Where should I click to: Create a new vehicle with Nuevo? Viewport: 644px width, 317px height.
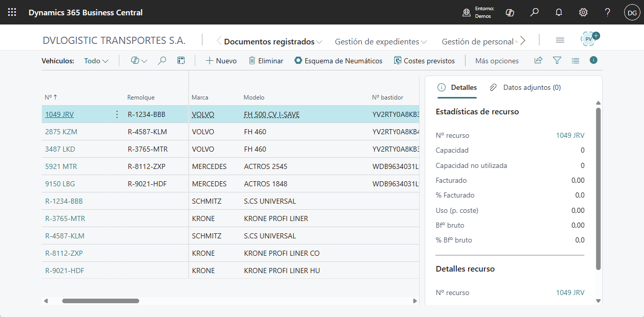coord(221,61)
